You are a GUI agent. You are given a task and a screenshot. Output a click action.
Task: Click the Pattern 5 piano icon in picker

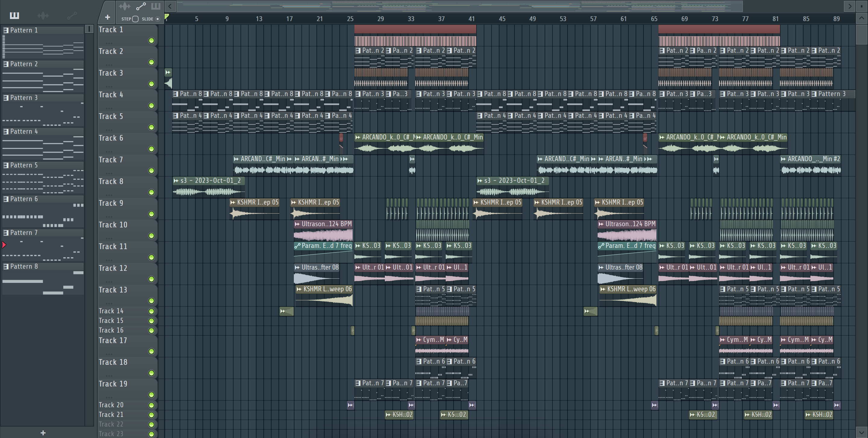tap(6, 165)
